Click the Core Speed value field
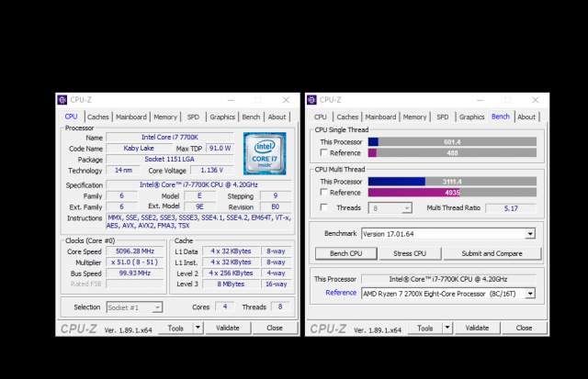Viewport: 588px width, 379px height. pyautogui.click(x=131, y=251)
